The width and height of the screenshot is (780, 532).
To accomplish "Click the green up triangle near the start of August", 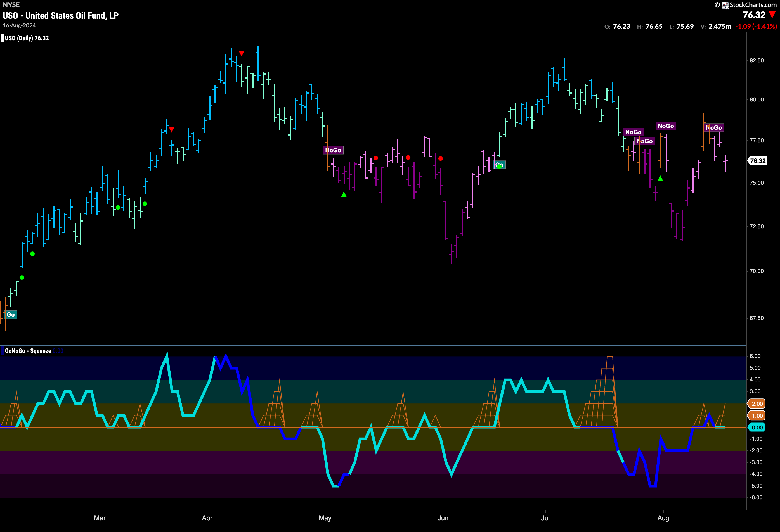I will coord(660,179).
